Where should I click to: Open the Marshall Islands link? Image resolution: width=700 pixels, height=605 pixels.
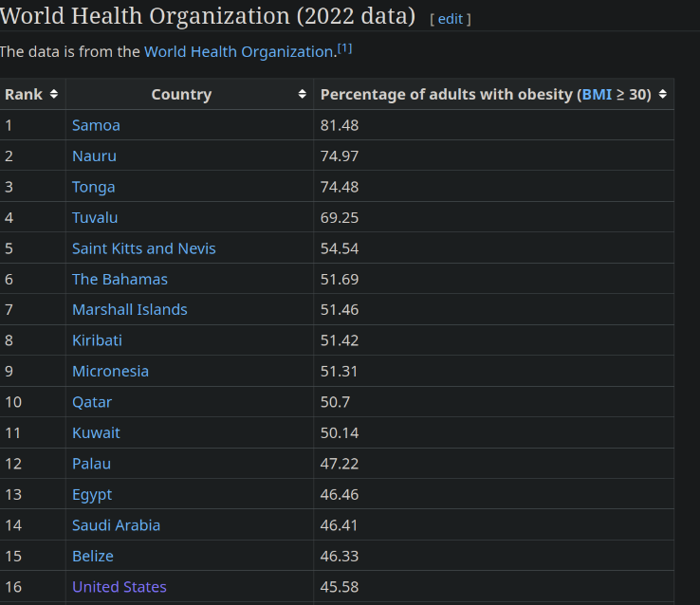130,310
